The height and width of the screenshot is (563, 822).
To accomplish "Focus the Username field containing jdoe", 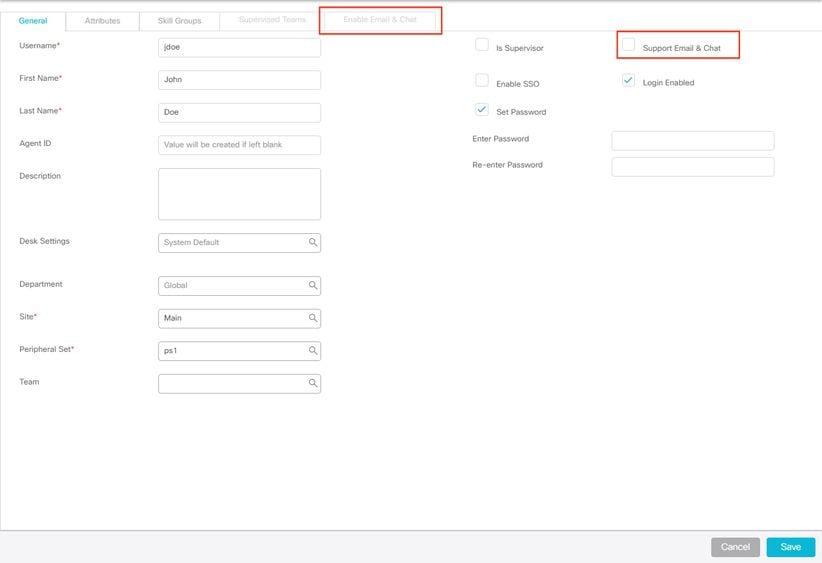I will pos(240,47).
